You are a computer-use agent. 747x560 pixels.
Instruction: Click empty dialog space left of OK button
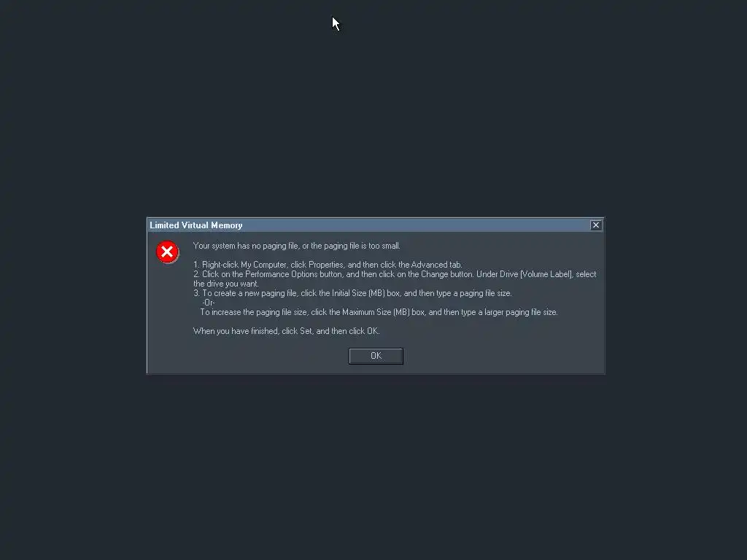(x=248, y=356)
